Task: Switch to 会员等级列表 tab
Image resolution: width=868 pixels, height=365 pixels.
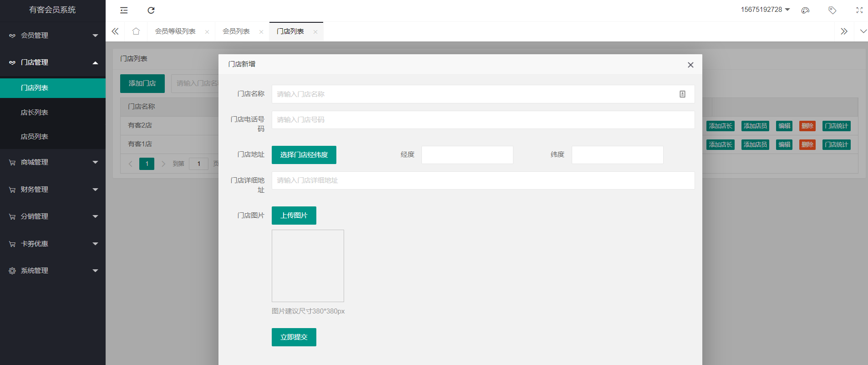Action: click(x=175, y=31)
